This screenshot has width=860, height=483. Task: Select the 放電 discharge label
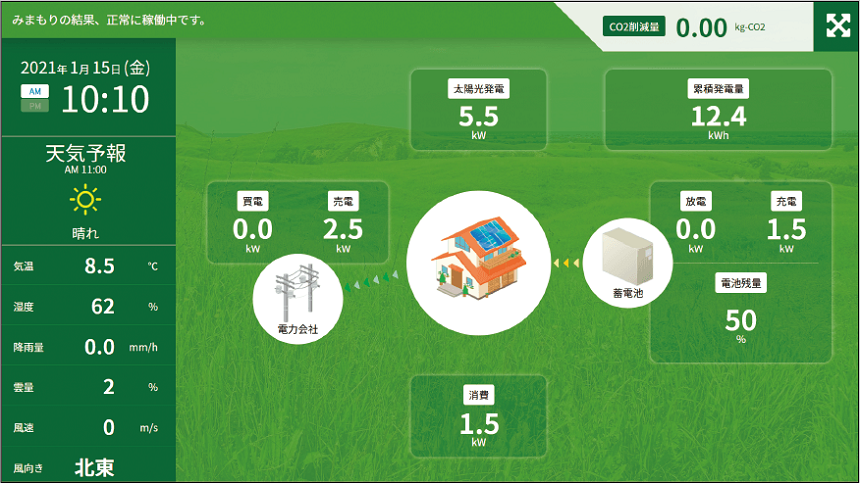pyautogui.click(x=695, y=201)
